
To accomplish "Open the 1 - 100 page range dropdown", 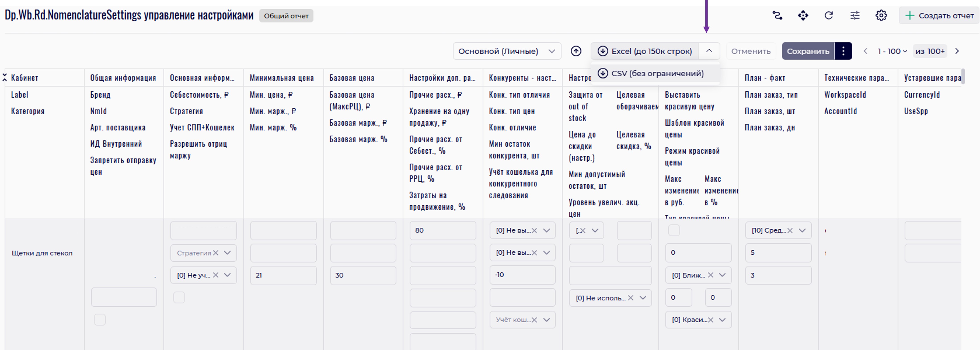I will tap(892, 51).
